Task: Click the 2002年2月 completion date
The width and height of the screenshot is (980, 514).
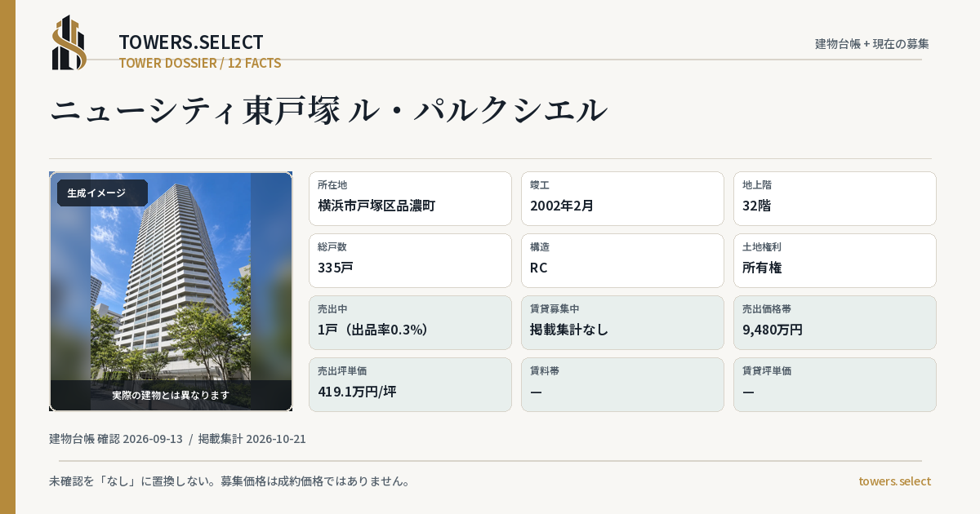Action: point(562,206)
